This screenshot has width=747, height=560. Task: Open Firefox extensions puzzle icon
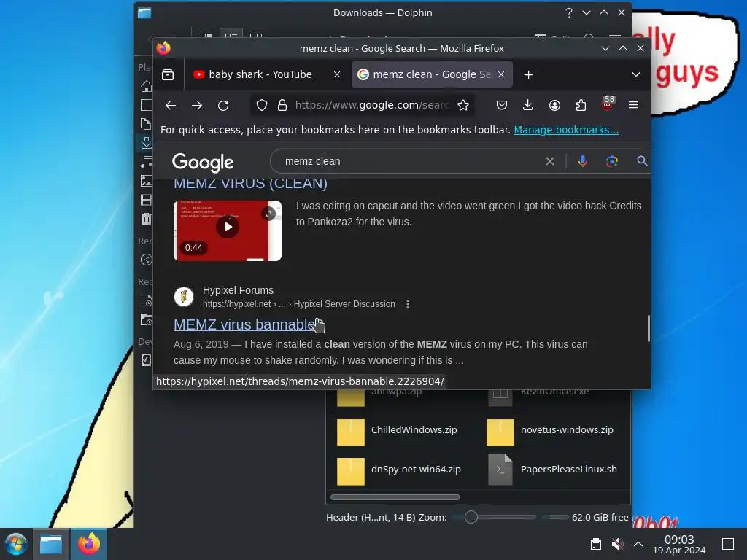pos(581,105)
